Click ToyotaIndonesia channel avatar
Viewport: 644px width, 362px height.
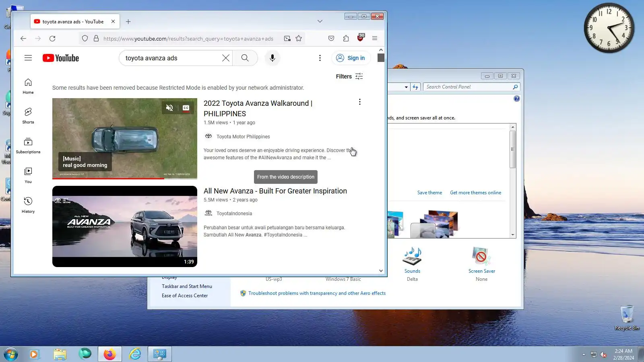click(208, 213)
